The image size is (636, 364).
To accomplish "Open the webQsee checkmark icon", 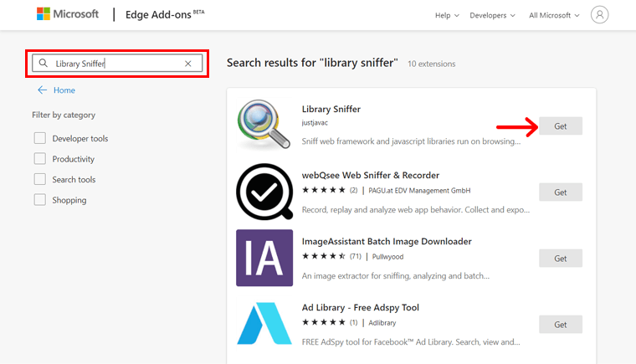I will (x=264, y=192).
